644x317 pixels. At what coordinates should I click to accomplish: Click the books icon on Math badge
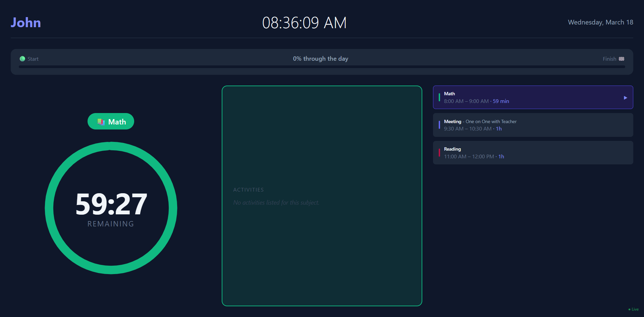tap(101, 122)
